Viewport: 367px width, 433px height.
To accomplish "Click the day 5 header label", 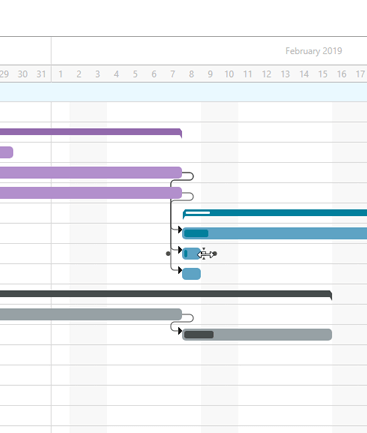I will (135, 74).
